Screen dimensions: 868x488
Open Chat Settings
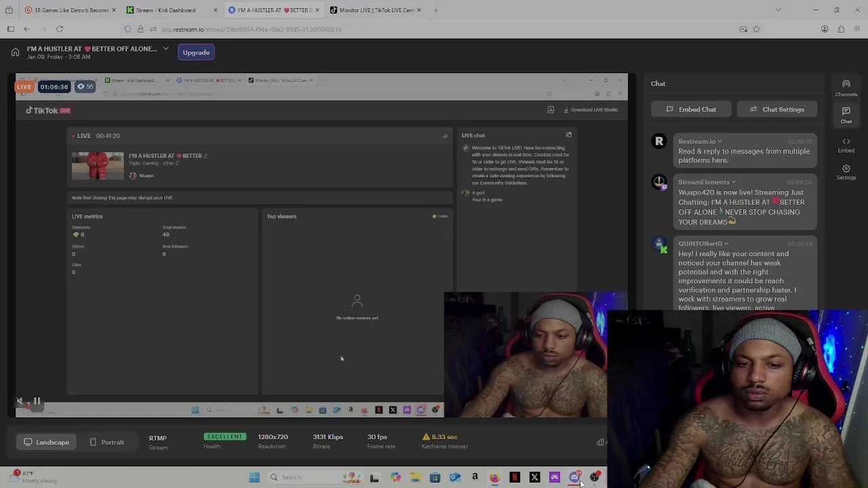776,109
